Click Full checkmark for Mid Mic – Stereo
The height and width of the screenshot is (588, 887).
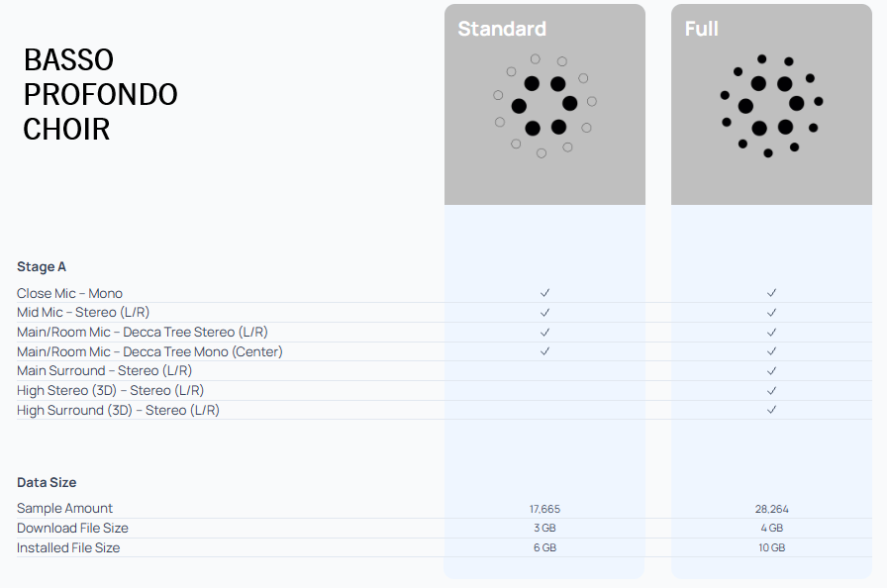[771, 313]
